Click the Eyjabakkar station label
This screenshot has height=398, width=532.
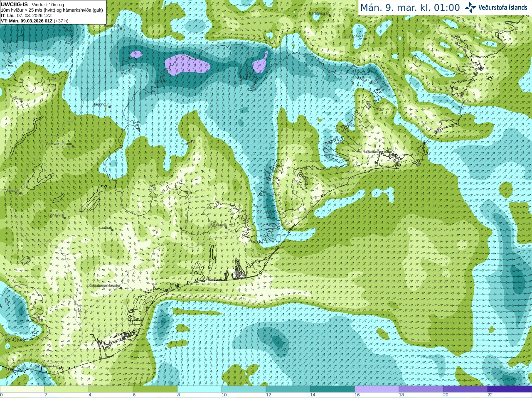click(355, 36)
